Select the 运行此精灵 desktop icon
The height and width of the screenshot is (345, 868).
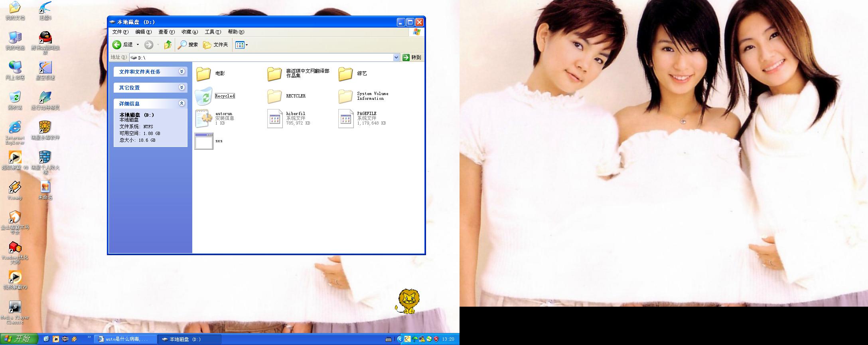(45, 100)
